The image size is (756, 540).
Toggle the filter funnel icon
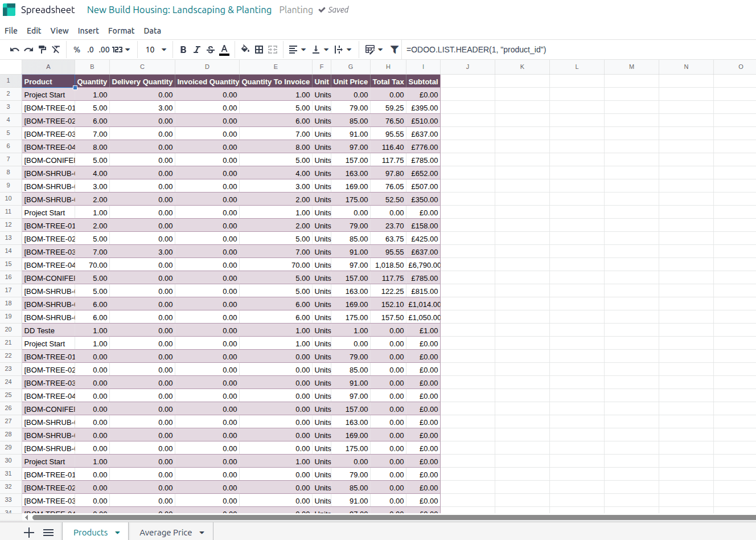click(x=395, y=50)
